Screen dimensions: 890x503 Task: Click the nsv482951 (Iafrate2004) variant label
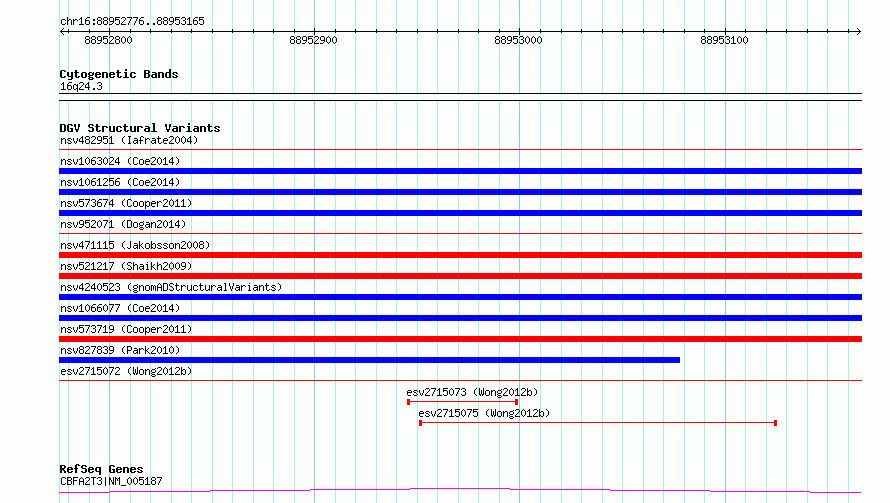129,140
